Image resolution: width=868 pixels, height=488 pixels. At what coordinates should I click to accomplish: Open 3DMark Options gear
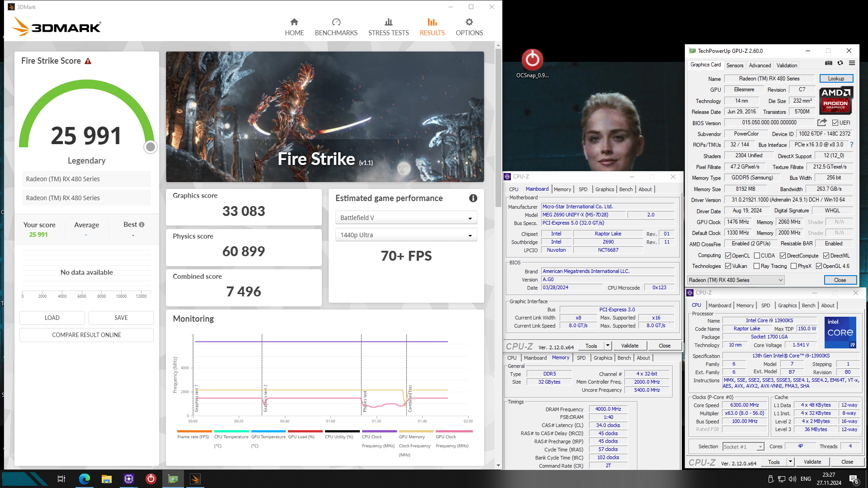point(469,27)
